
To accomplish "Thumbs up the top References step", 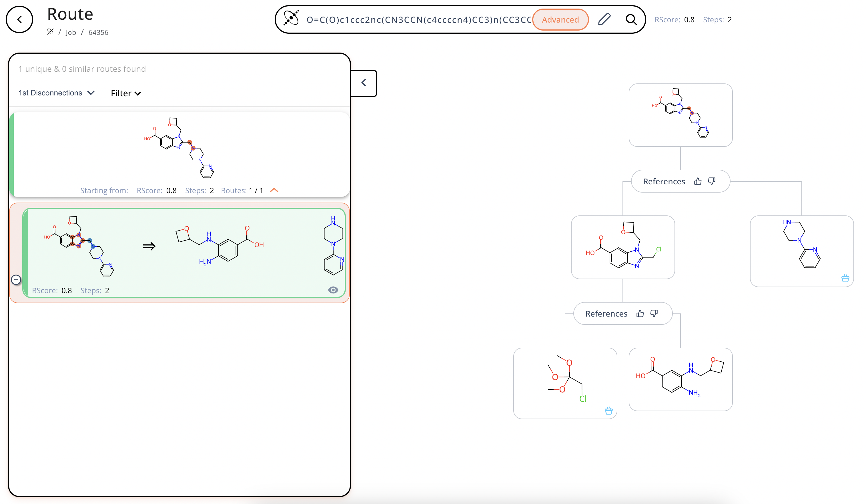I will point(698,181).
